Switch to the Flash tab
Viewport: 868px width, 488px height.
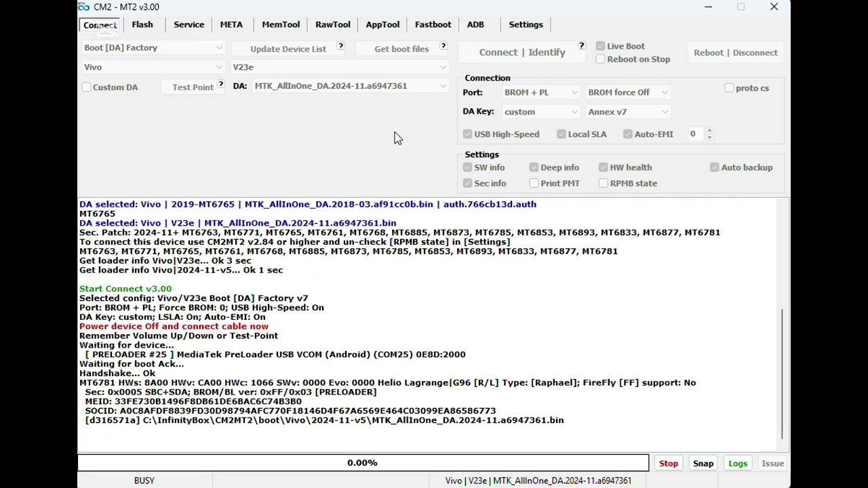(x=142, y=24)
